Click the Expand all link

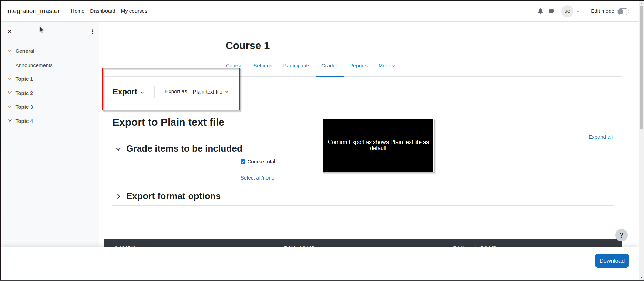[x=600, y=137]
